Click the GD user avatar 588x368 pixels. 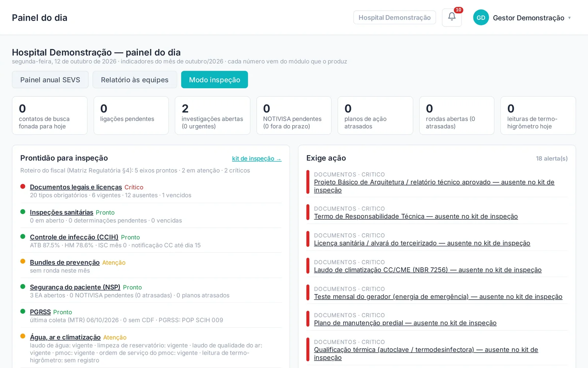tap(481, 18)
